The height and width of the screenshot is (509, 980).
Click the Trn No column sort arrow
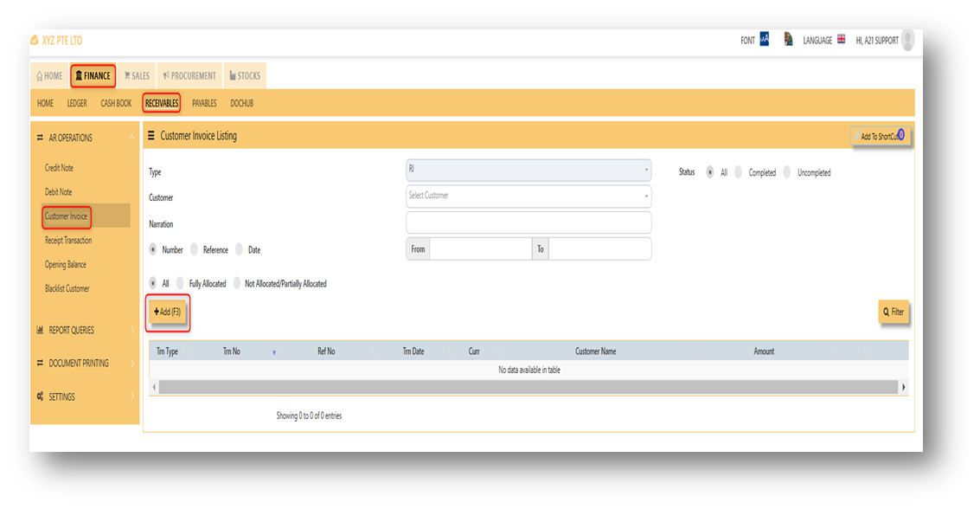(x=274, y=352)
